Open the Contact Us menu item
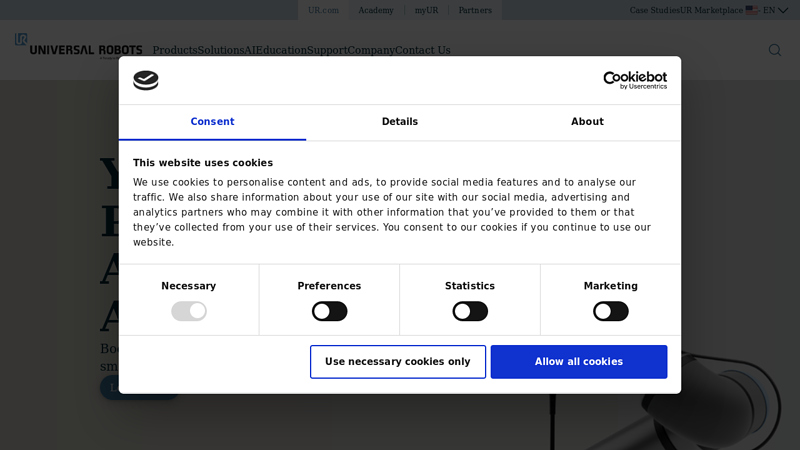 (423, 50)
